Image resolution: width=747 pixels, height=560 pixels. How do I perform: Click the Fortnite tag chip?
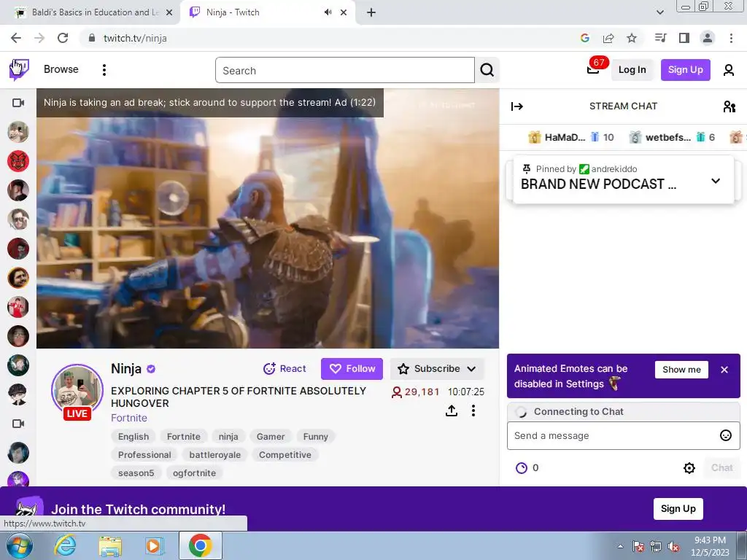pos(183,437)
